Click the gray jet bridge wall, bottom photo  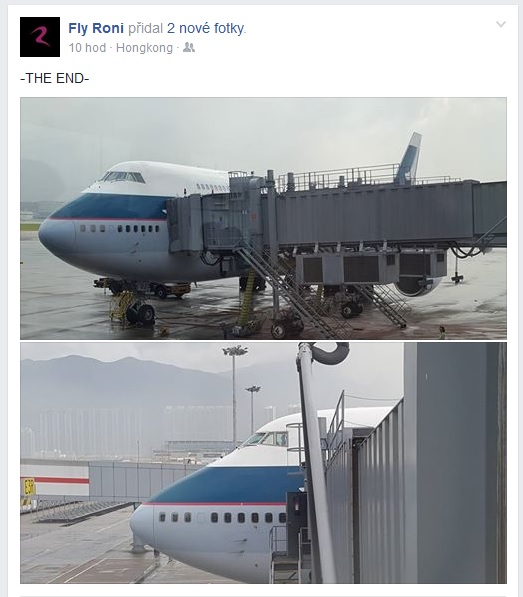tap(455, 463)
